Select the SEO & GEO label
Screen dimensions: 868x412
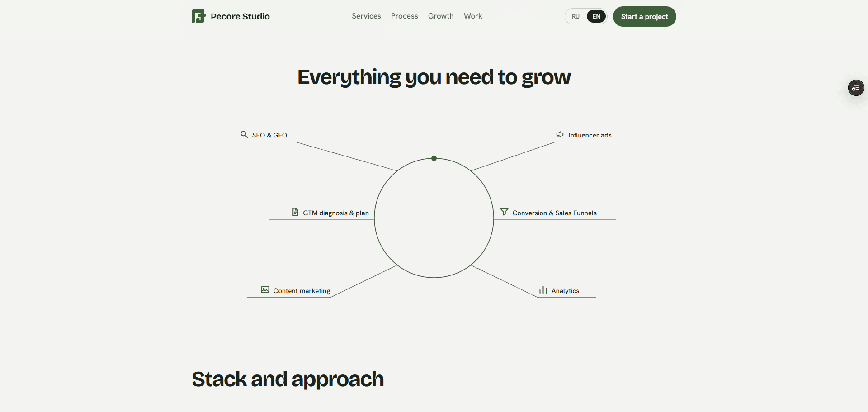click(x=269, y=135)
